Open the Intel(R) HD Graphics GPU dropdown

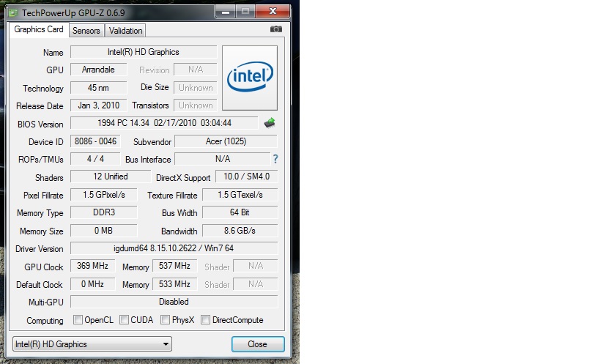92,344
